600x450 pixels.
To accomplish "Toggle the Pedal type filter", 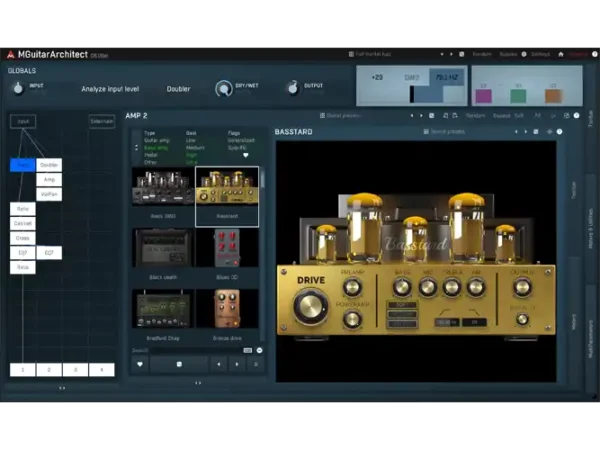I will (x=151, y=155).
